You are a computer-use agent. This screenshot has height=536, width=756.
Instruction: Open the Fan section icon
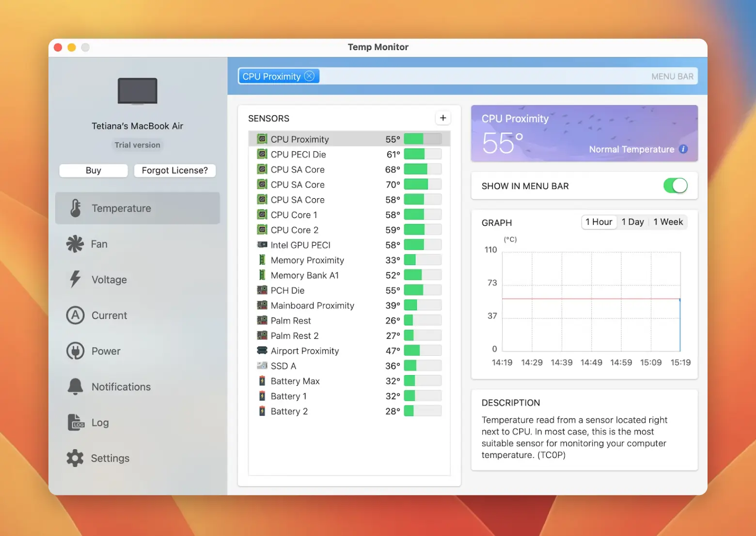(x=75, y=244)
